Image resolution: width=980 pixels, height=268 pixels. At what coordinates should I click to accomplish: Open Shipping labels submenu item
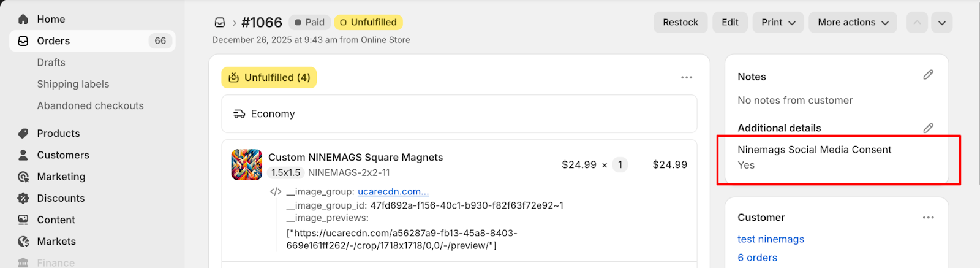(73, 84)
